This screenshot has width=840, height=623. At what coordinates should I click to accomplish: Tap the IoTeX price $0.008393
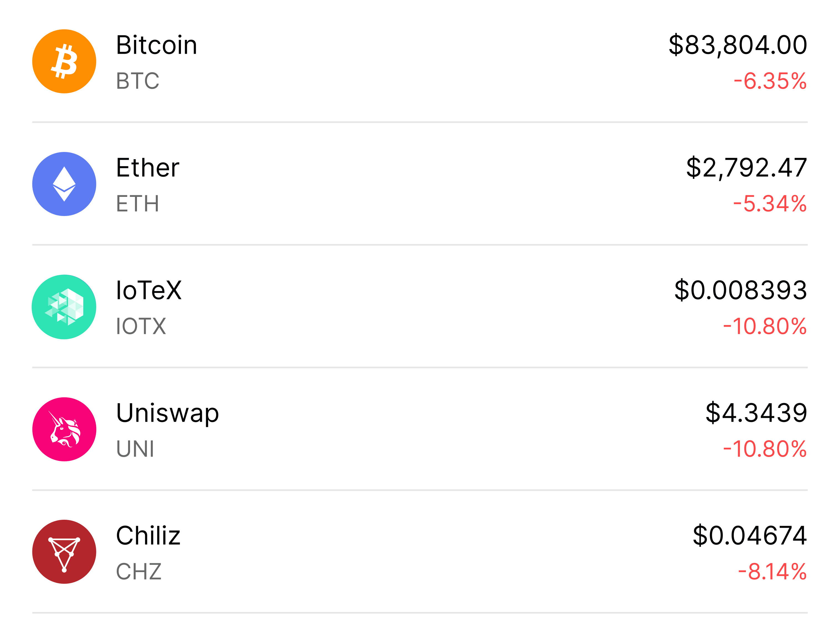click(740, 290)
